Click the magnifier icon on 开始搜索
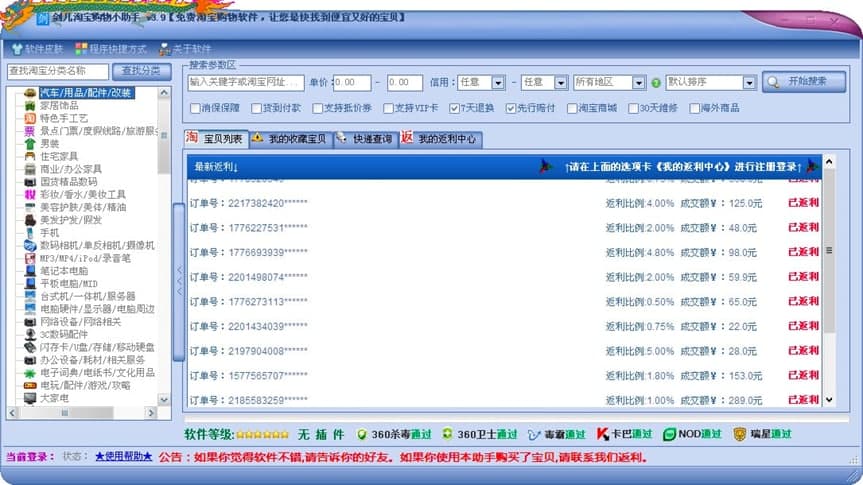Image resolution: width=863 pixels, height=485 pixels. pos(773,82)
